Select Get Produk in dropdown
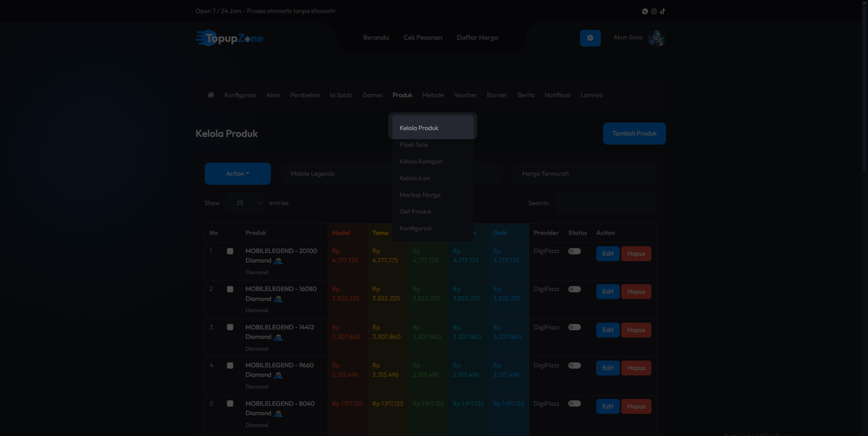Screen dimensions: 868x436 tap(433, 211)
